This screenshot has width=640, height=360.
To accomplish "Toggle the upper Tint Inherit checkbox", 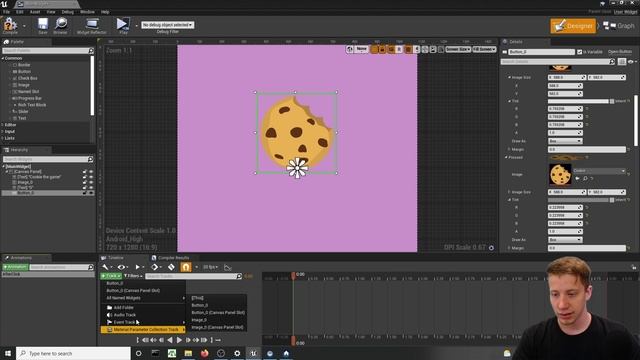I will (x=612, y=101).
